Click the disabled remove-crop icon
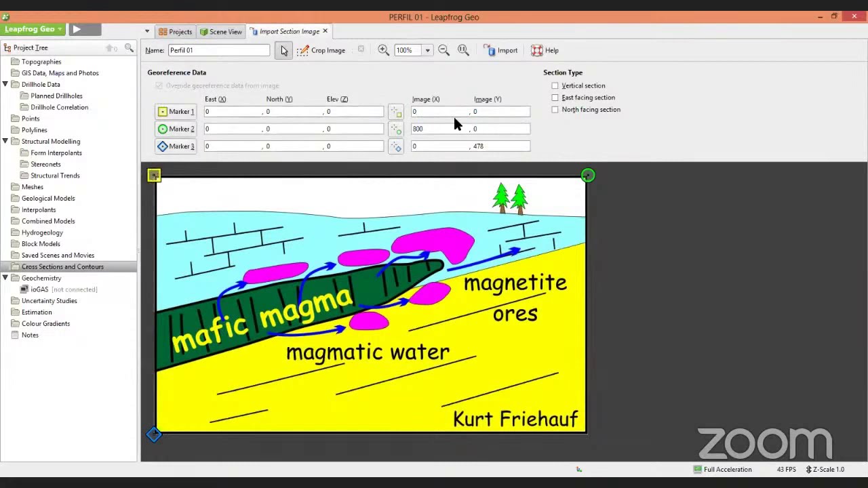The image size is (868, 488). point(361,49)
